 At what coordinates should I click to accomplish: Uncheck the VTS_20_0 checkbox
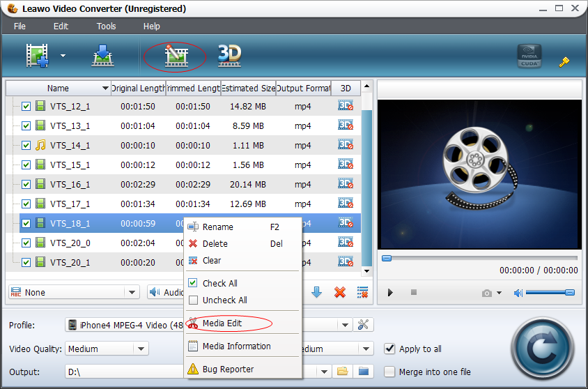point(26,243)
